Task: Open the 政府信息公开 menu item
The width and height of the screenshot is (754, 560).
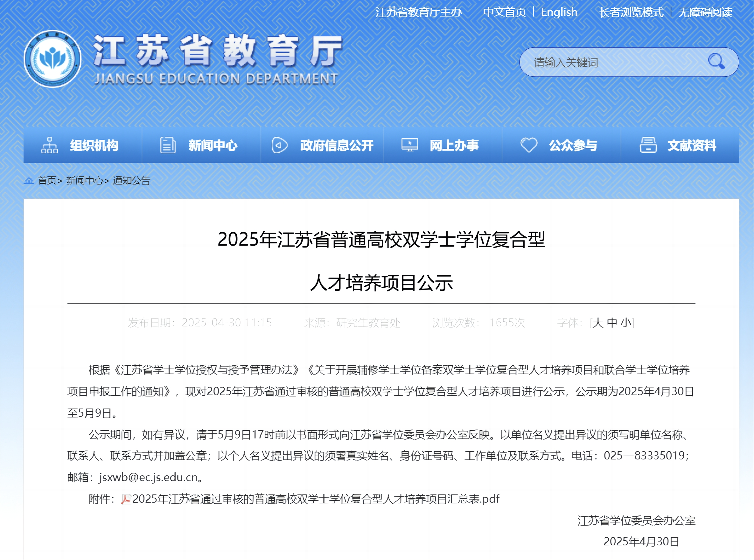Action: pyautogui.click(x=336, y=145)
